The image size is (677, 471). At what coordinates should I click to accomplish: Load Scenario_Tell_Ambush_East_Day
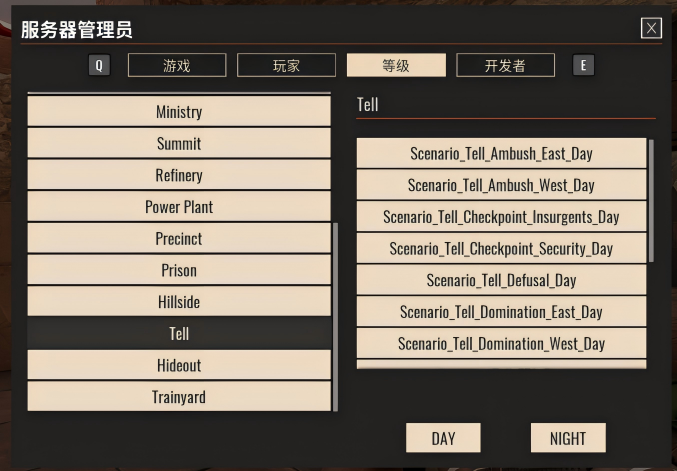[501, 154]
